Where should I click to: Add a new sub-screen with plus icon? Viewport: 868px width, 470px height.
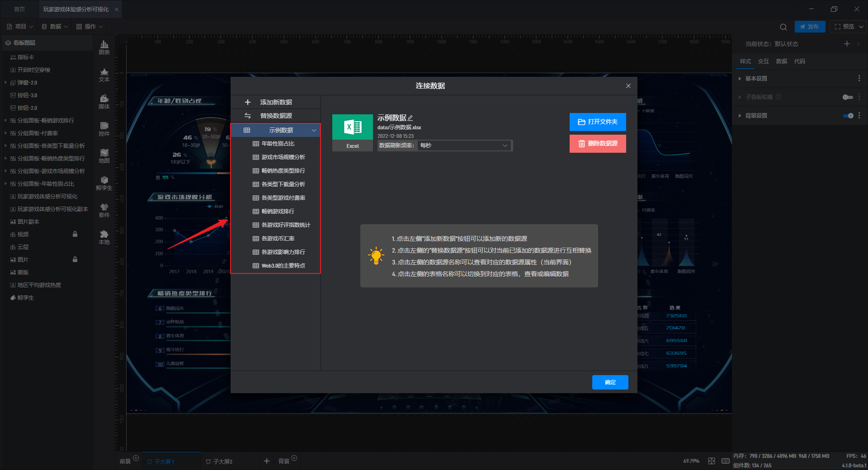coord(267,461)
